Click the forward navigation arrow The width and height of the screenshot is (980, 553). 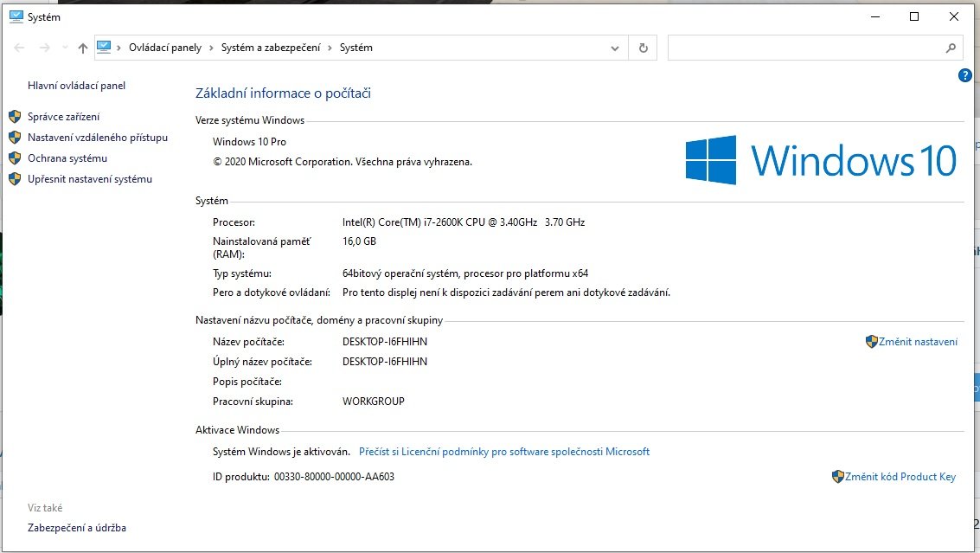[45, 48]
